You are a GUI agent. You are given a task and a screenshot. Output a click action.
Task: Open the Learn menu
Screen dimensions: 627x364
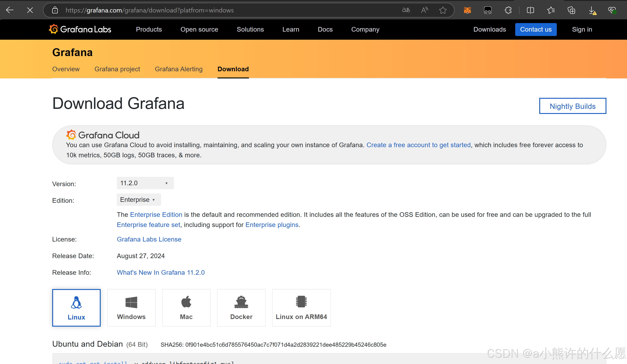(x=291, y=29)
